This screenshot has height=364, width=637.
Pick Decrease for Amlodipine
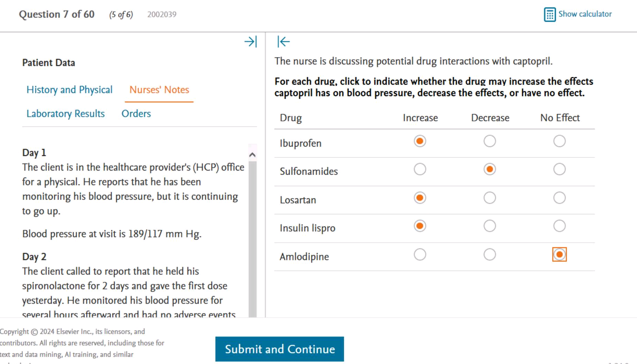[x=489, y=254]
